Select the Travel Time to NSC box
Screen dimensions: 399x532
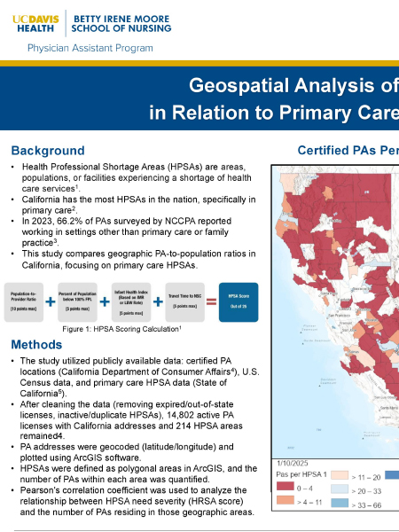point(185,302)
